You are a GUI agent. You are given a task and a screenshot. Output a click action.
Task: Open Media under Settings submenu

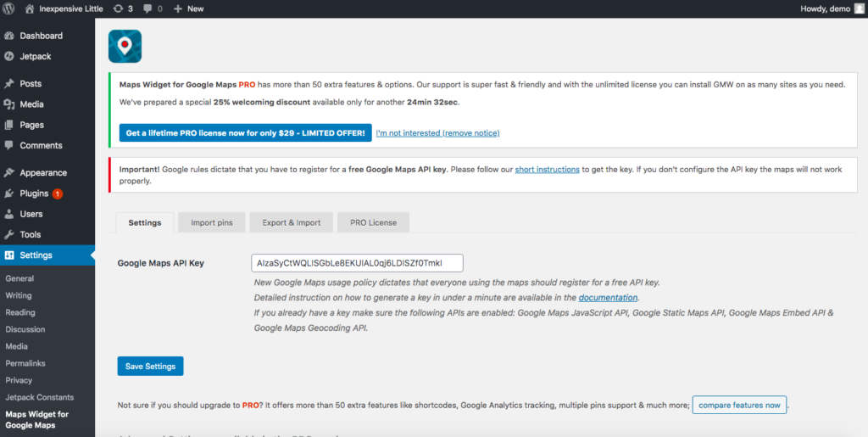17,346
